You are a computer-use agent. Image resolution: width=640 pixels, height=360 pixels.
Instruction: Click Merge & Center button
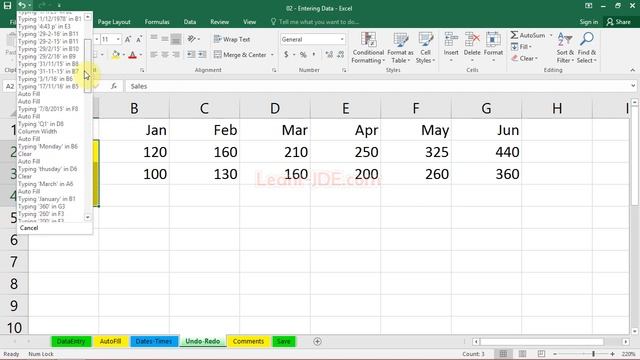pyautogui.click(x=240, y=55)
